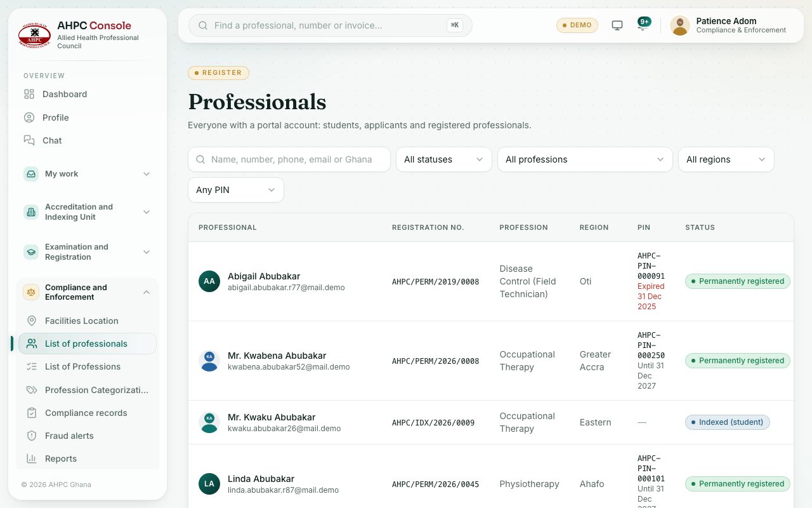
Task: Click registration number AHPC/PERM/2026/0045
Action: coord(436,485)
